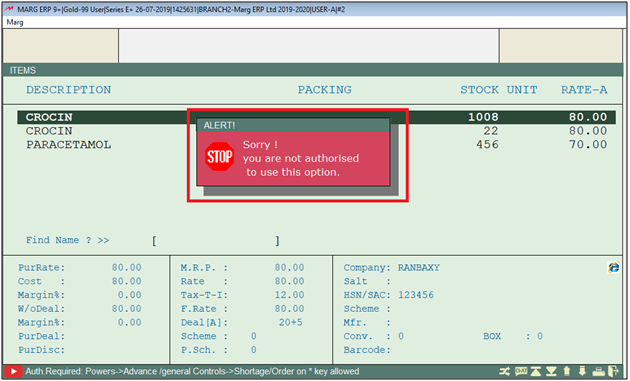Select the highlighted CROCIN row with stock 1008

[x=316, y=117]
